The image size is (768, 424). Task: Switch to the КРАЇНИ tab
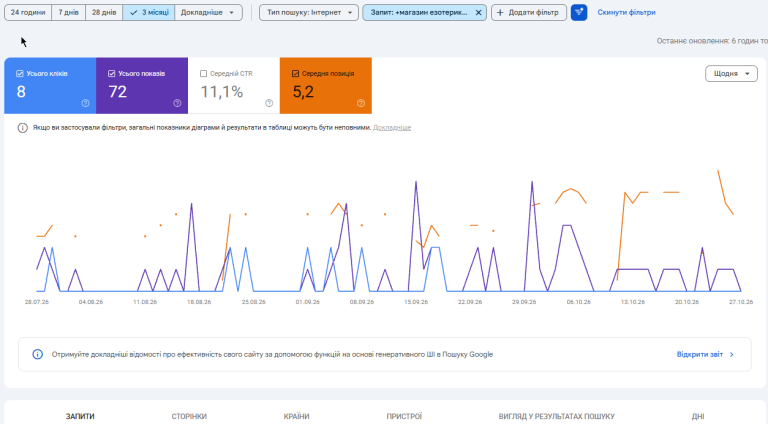point(296,416)
